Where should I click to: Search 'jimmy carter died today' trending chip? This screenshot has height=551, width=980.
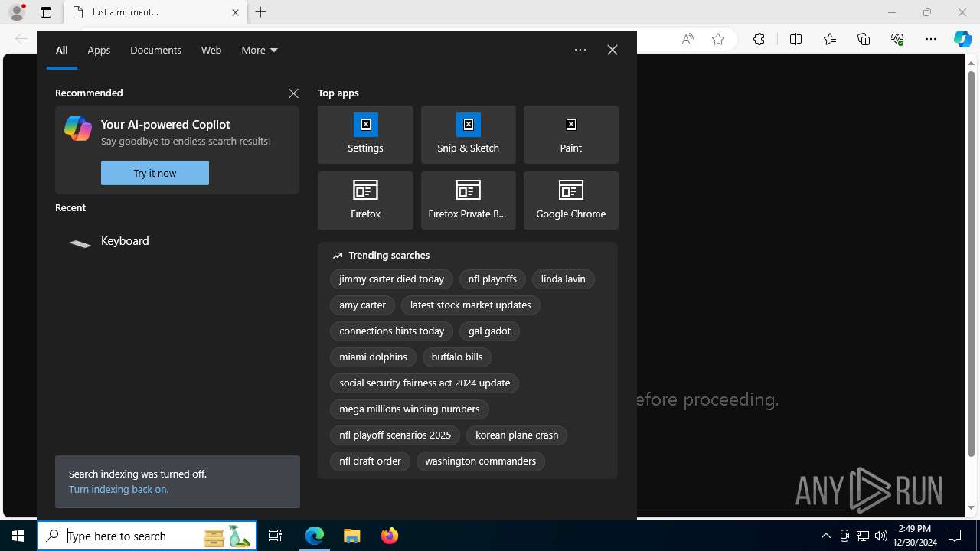click(x=391, y=279)
